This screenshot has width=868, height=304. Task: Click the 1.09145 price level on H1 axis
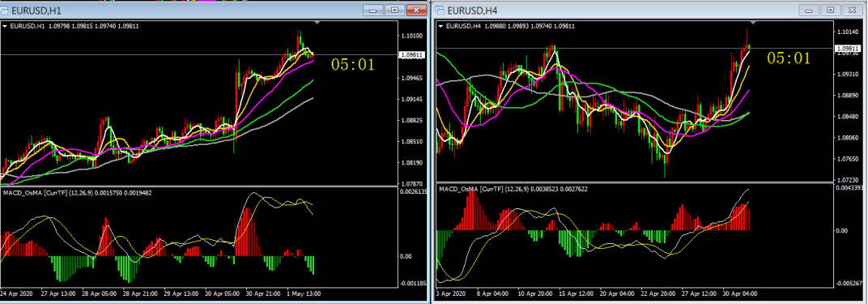click(x=411, y=100)
